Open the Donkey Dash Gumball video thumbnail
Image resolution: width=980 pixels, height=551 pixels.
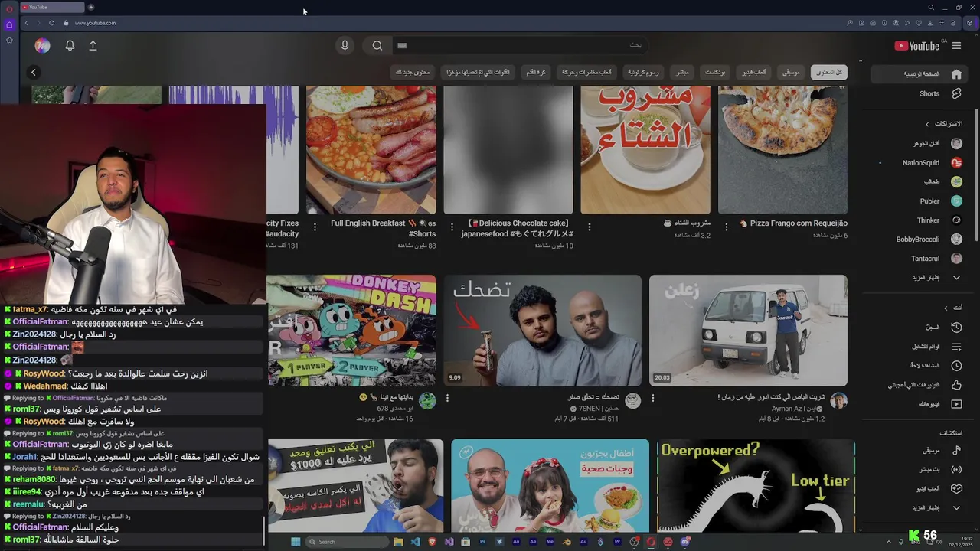(x=351, y=331)
